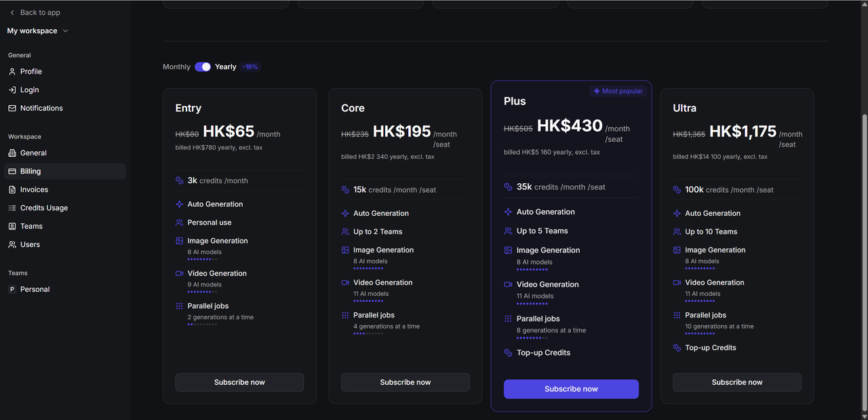Select the Monthly billing label
868x420 pixels.
(176, 66)
